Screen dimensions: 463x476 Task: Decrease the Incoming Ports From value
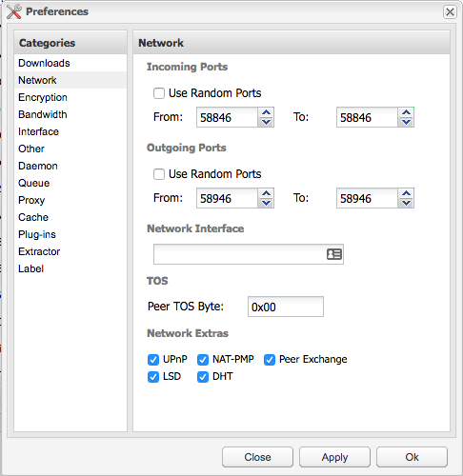point(266,122)
